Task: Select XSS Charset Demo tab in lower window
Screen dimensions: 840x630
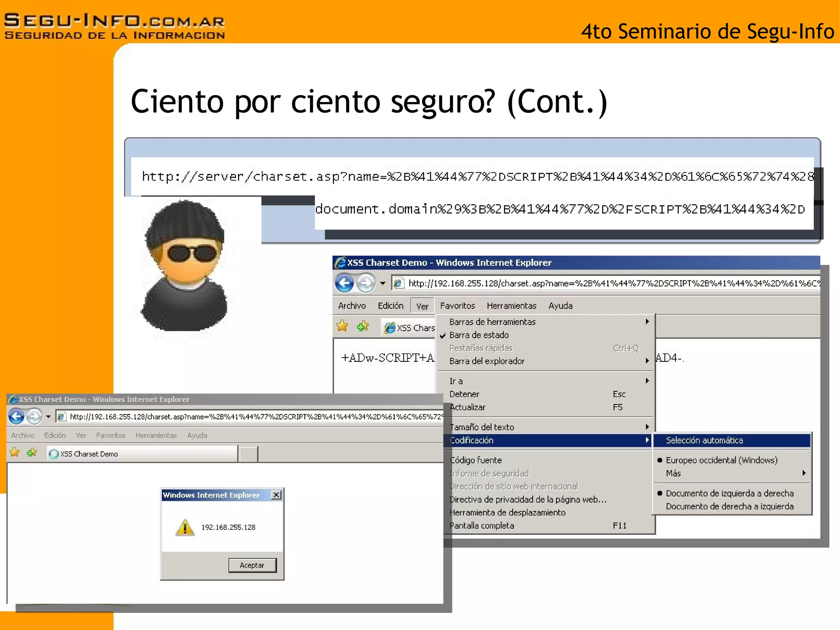Action: (x=142, y=454)
